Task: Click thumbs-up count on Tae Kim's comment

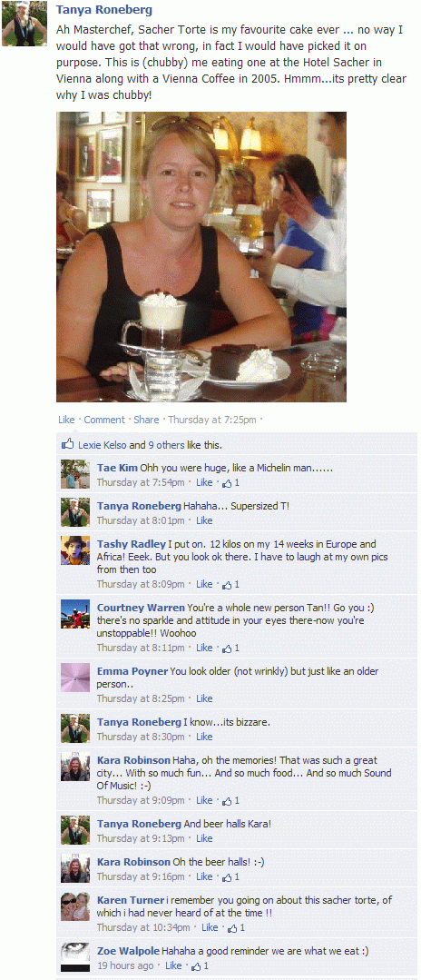Action: (230, 482)
